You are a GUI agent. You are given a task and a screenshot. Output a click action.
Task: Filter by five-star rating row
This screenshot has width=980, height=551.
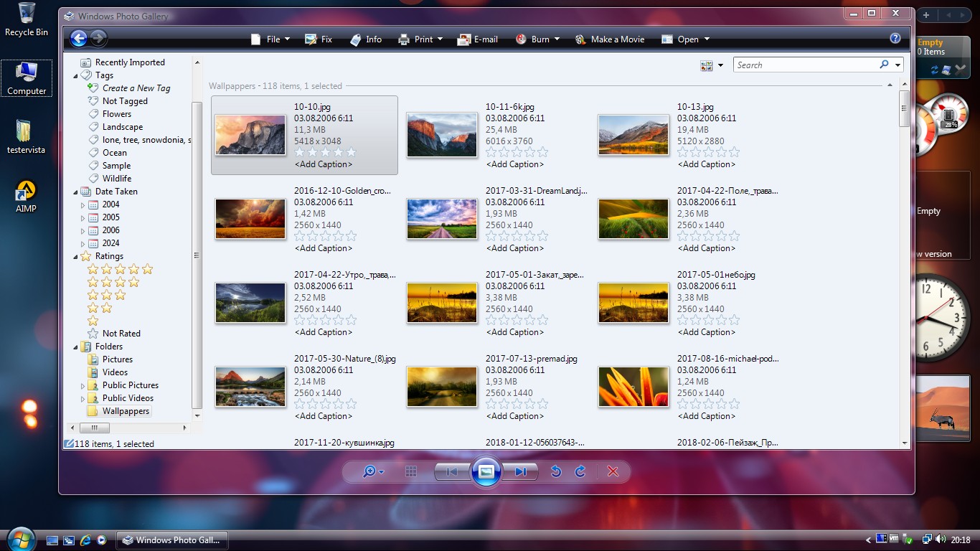(120, 269)
